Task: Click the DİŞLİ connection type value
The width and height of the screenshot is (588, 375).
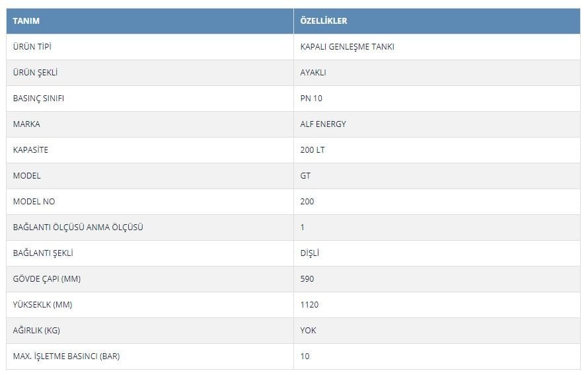Action: 310,253
